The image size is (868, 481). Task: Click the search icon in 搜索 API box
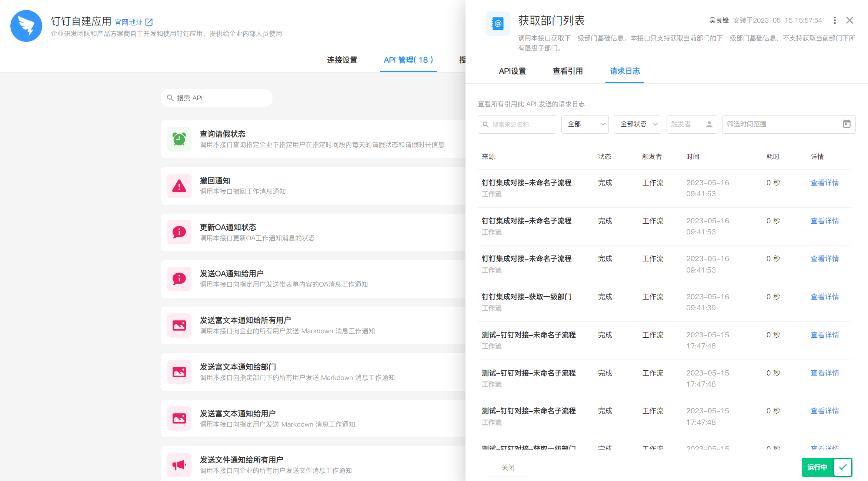pos(170,98)
